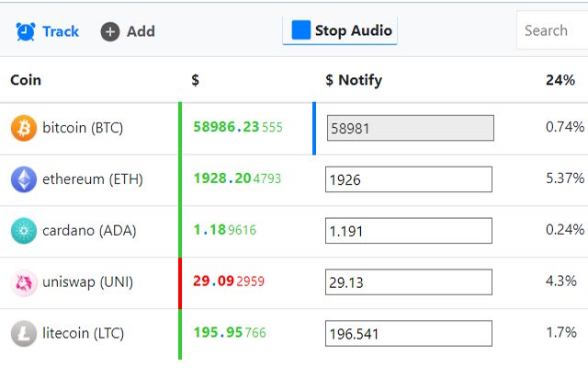Click the blue square stop icon

coord(300,30)
